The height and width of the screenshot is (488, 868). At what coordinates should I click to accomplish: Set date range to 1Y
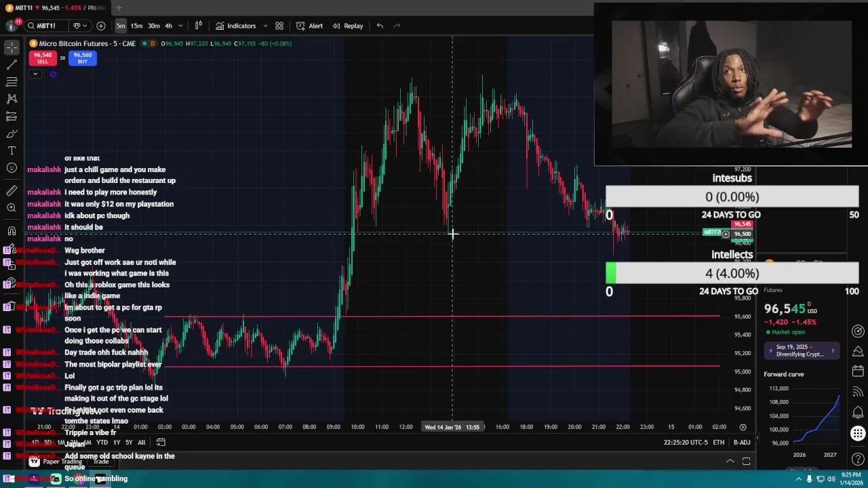point(117,443)
